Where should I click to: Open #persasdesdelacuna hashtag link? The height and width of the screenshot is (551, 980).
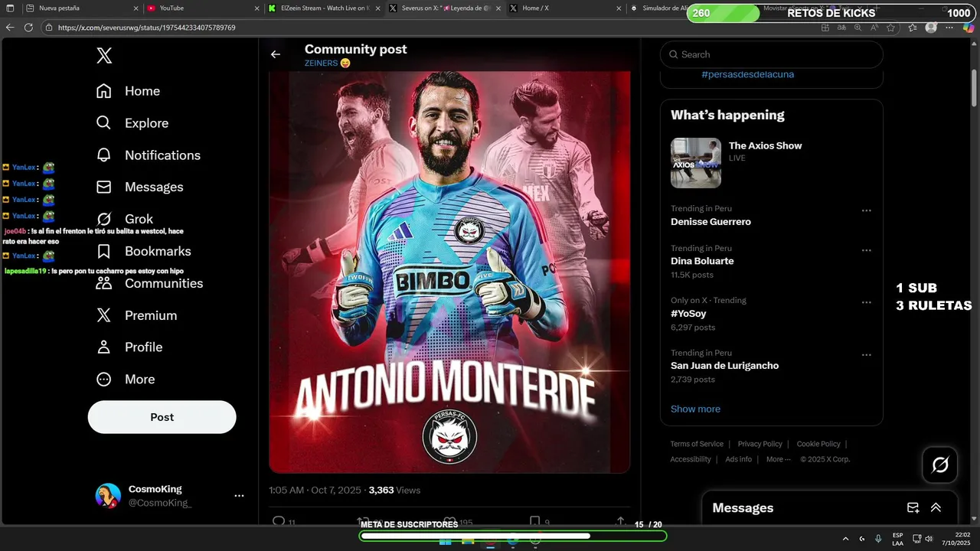point(747,74)
